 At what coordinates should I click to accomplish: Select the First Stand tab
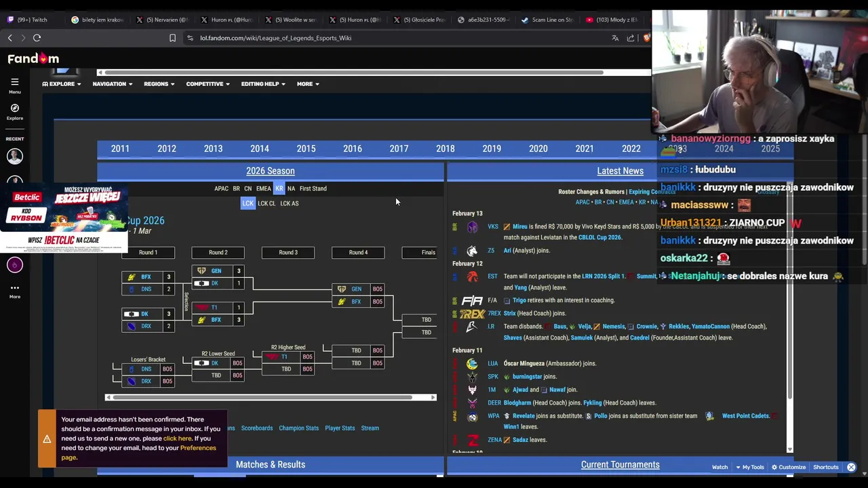coord(313,188)
